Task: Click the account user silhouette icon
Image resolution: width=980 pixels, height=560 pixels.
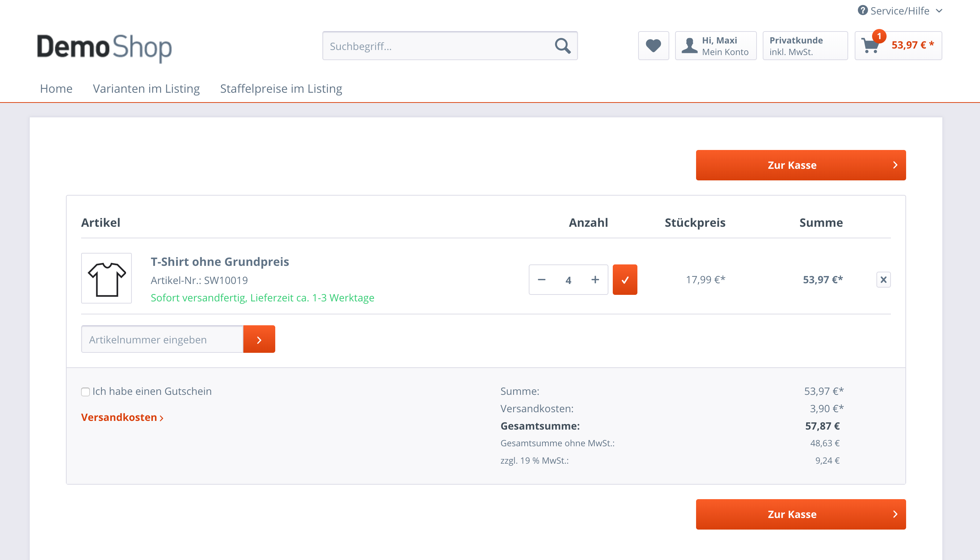Action: (x=689, y=46)
